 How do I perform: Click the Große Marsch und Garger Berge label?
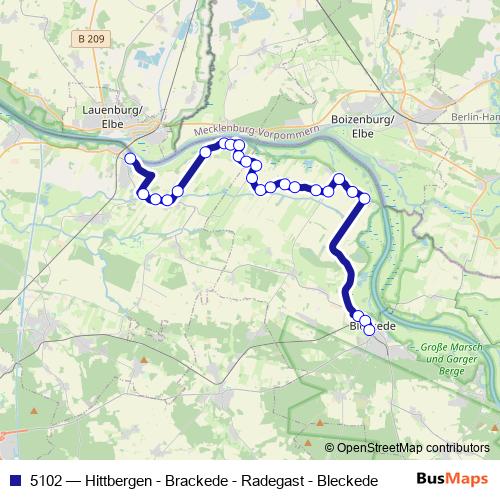451,359
